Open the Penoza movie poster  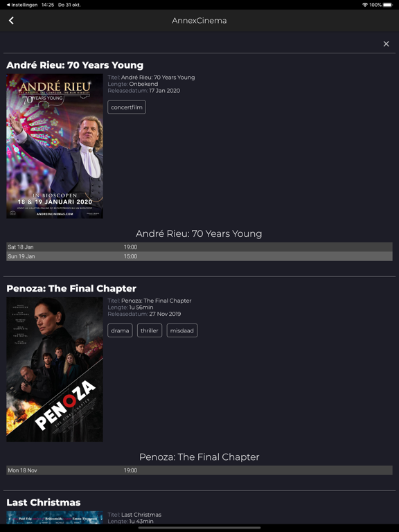(55, 369)
